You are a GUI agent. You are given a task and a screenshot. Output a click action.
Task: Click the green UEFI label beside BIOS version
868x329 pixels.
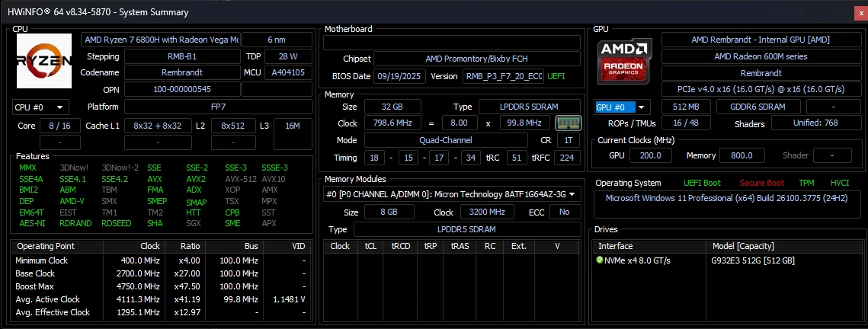(556, 76)
